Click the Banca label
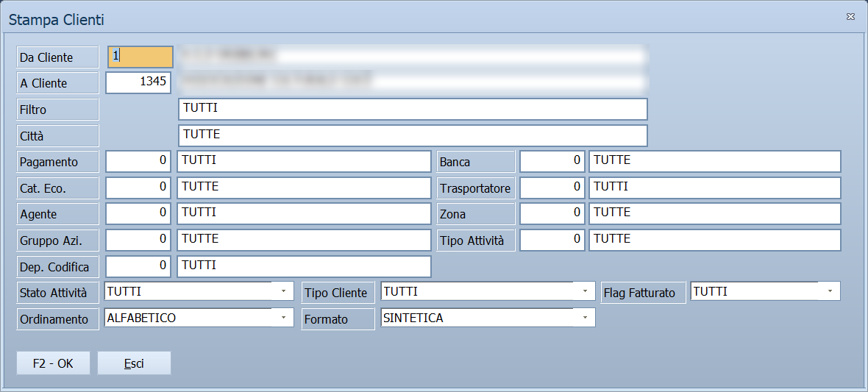Image resolution: width=868 pixels, height=392 pixels. click(x=476, y=163)
